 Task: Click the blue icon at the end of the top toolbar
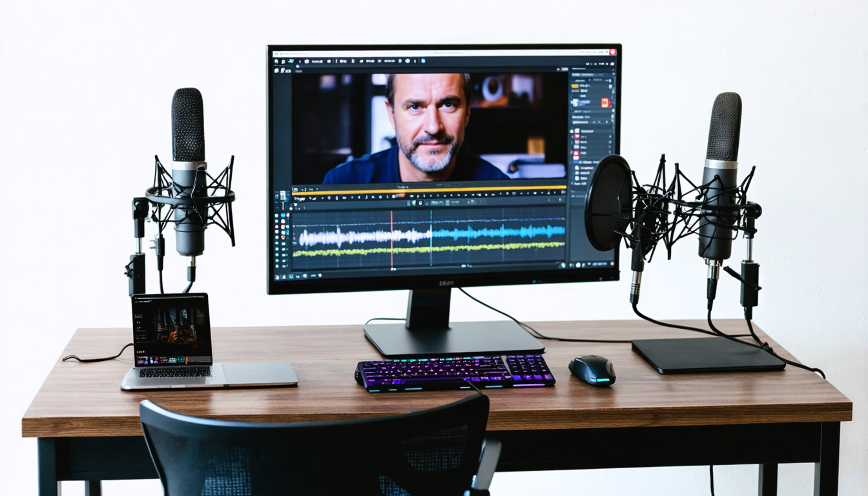[423, 61]
